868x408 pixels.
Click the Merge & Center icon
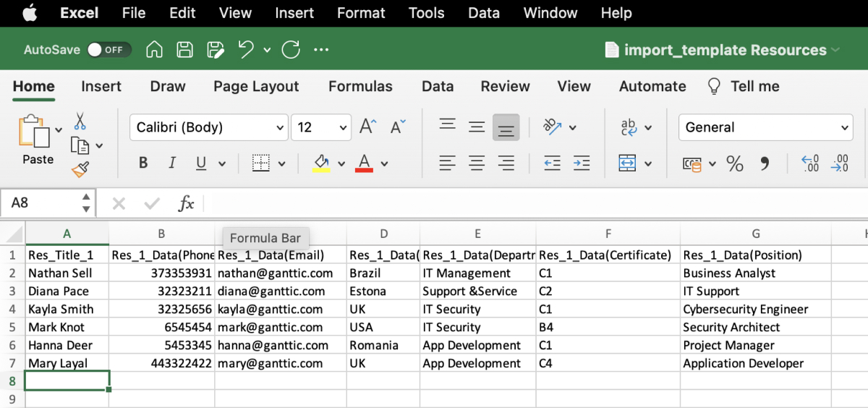pos(627,163)
